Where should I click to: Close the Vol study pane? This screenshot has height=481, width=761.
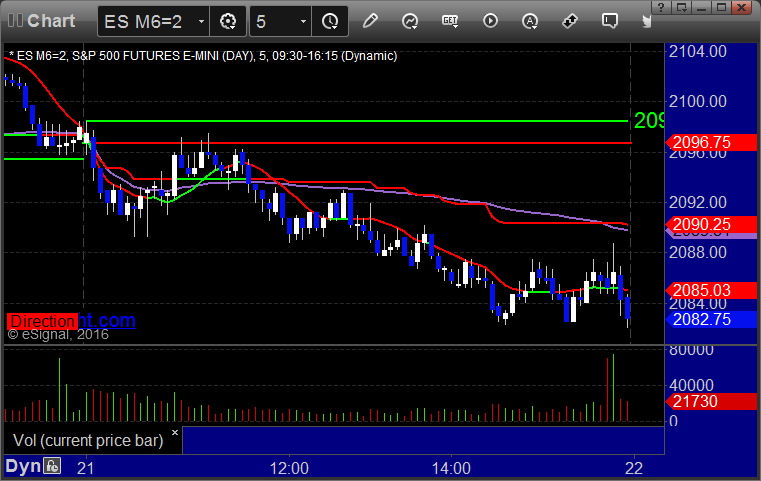[x=175, y=432]
